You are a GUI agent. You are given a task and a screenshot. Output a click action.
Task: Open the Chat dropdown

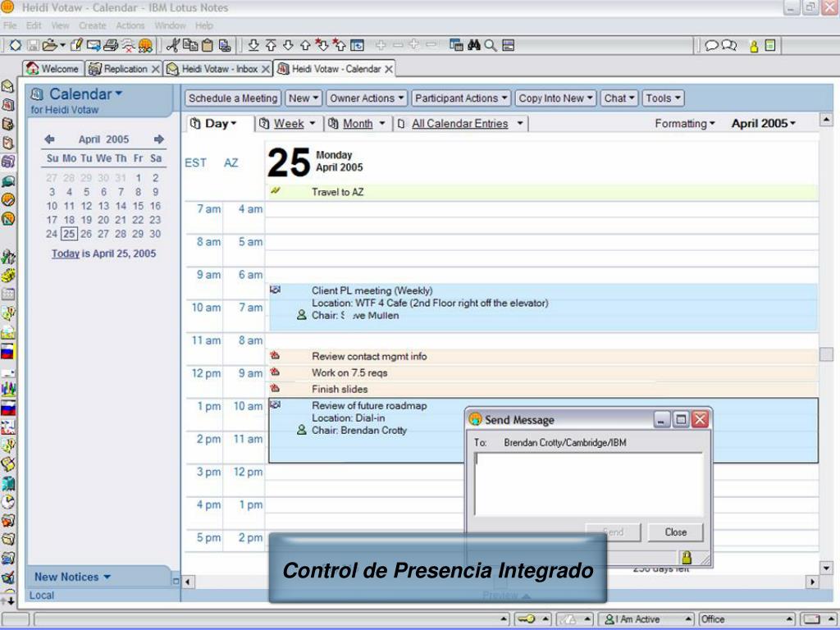(x=619, y=98)
